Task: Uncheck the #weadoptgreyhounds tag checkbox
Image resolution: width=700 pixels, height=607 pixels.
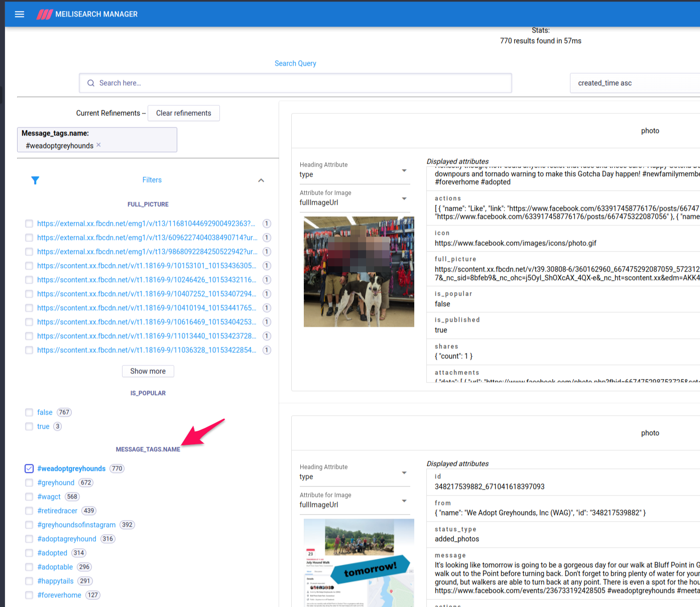Action: 29,468
